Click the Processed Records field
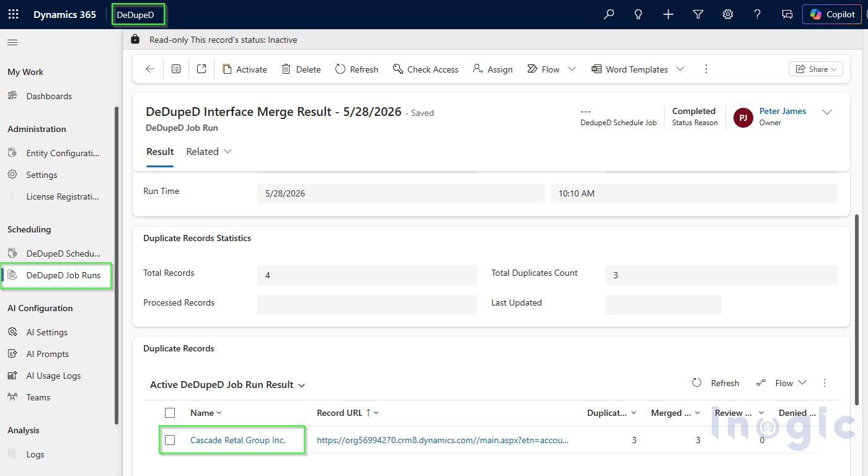The image size is (868, 476). pos(367,304)
